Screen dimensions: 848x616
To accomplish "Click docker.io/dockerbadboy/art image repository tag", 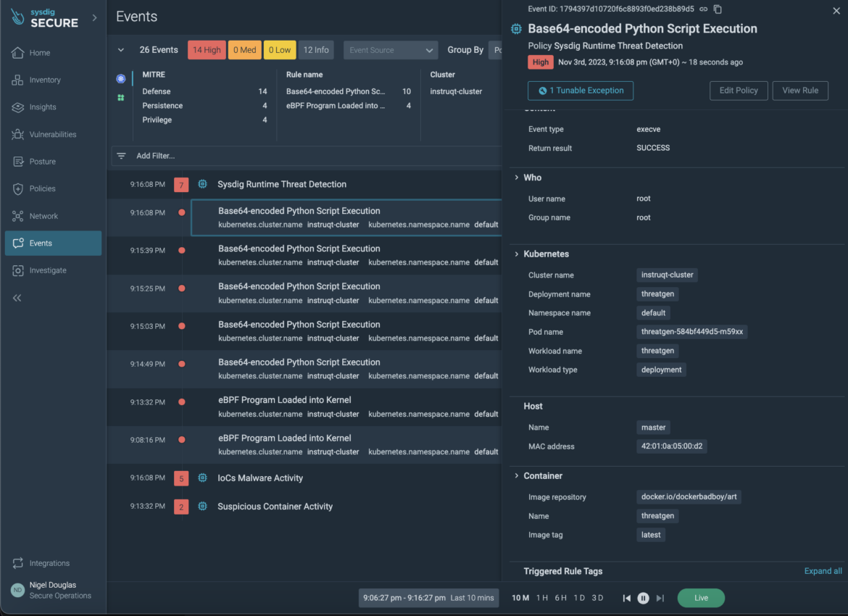I will click(x=689, y=496).
